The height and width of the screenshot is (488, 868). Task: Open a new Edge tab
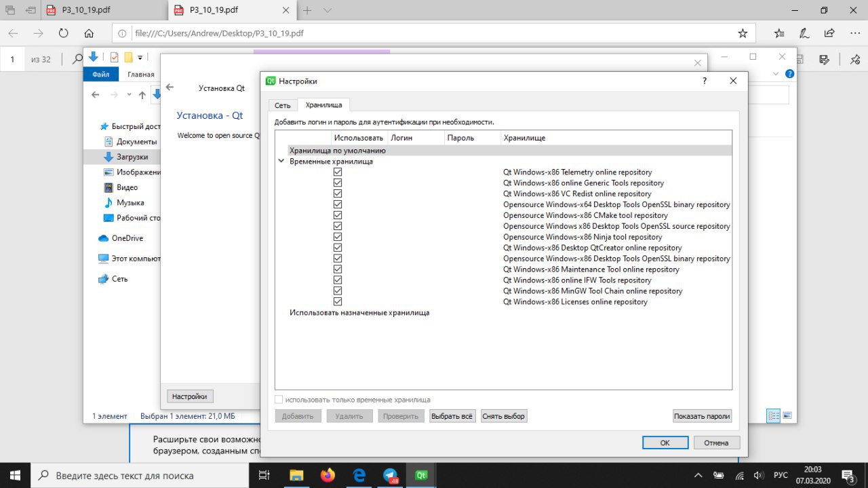[x=307, y=10]
